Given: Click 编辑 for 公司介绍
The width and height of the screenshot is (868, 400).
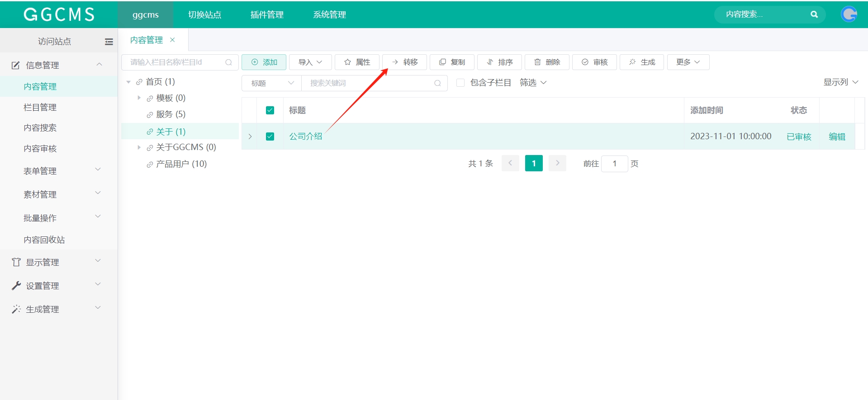Looking at the screenshot, I should point(837,136).
